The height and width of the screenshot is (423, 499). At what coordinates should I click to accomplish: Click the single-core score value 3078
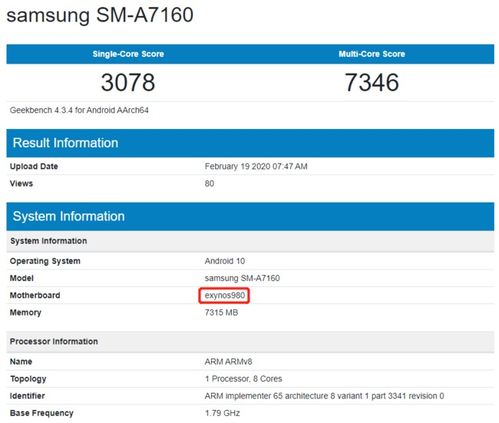click(x=128, y=82)
